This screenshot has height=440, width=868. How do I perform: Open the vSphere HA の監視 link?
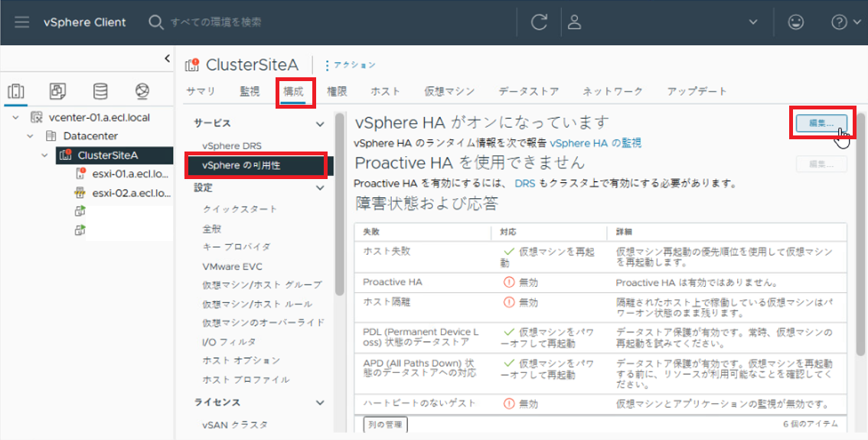tap(595, 143)
